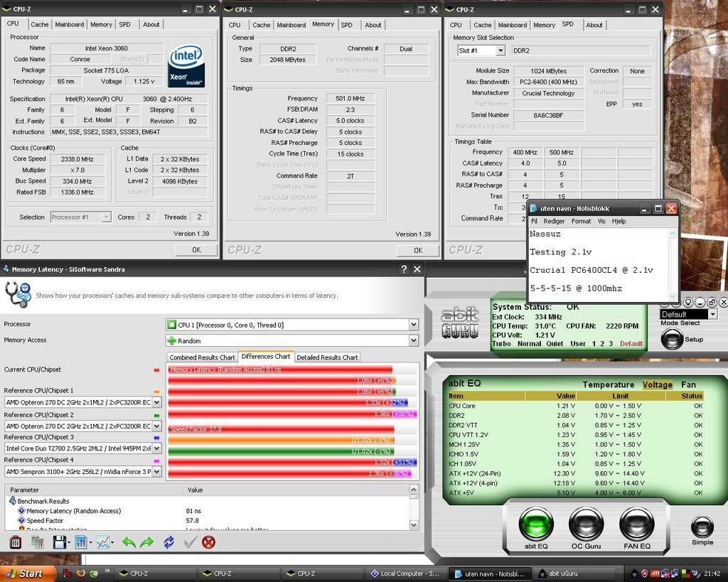Open the Detailed Results Chart tab
Image resolution: width=728 pixels, height=582 pixels.
pyautogui.click(x=327, y=357)
